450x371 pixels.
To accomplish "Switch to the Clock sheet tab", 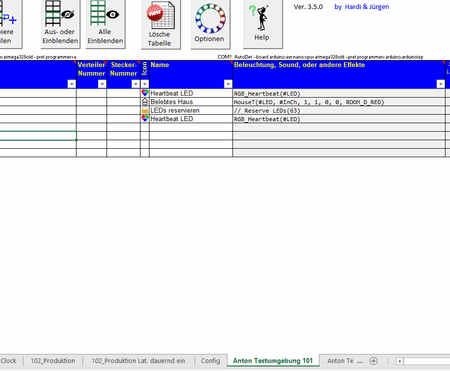I will tap(9, 361).
